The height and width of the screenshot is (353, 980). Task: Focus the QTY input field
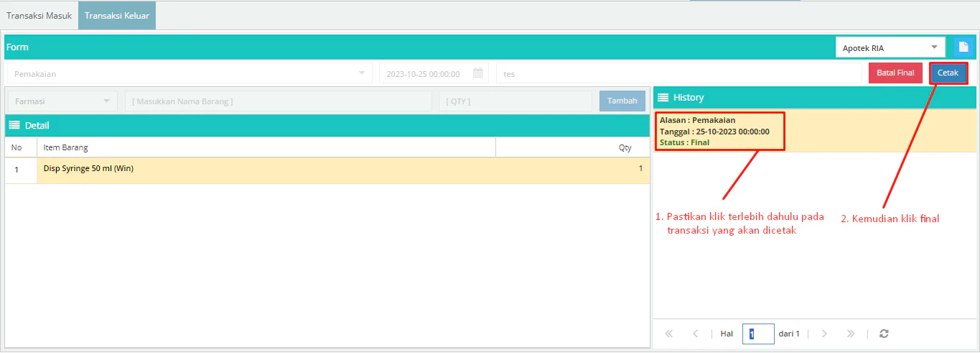(515, 101)
